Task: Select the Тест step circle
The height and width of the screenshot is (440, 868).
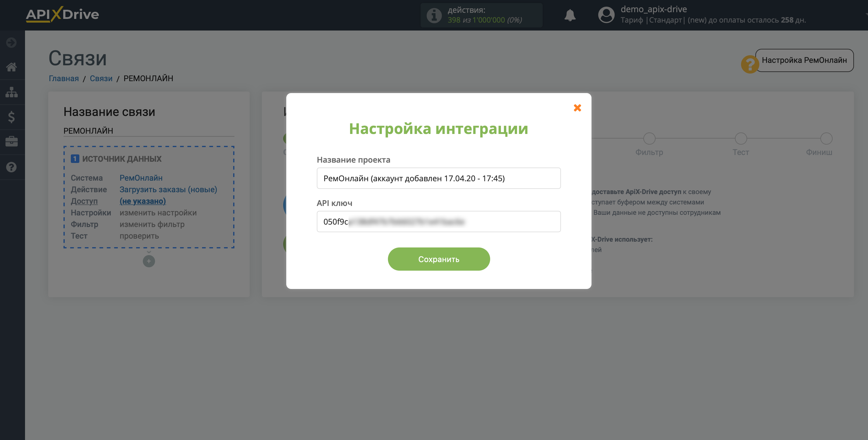Action: (x=741, y=139)
